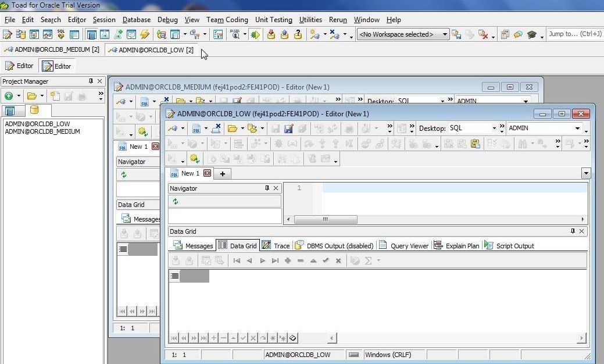
Task: Click the new SQL file icon in ORCLDB_LOW editor toolbar
Action: (196, 129)
